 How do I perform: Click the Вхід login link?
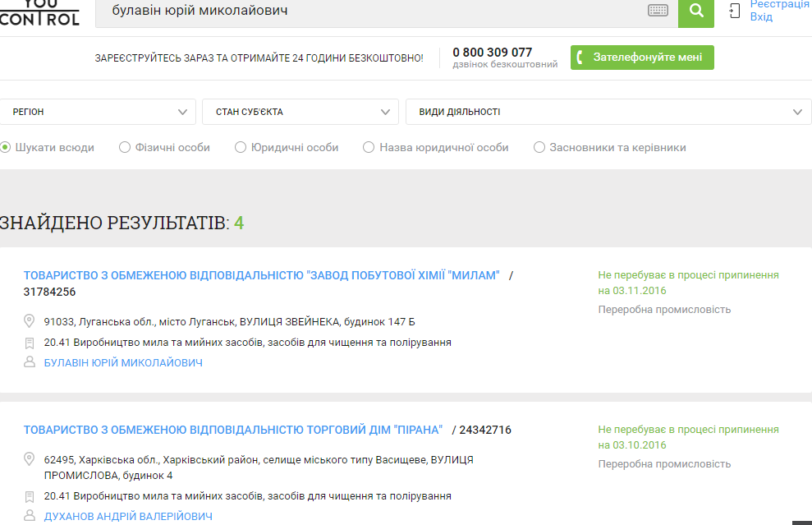point(761,17)
